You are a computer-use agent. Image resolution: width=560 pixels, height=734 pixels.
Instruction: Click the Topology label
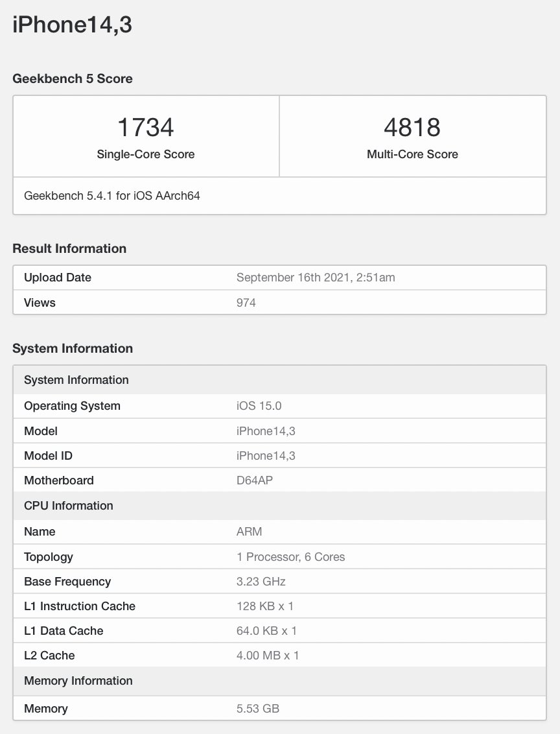click(49, 557)
